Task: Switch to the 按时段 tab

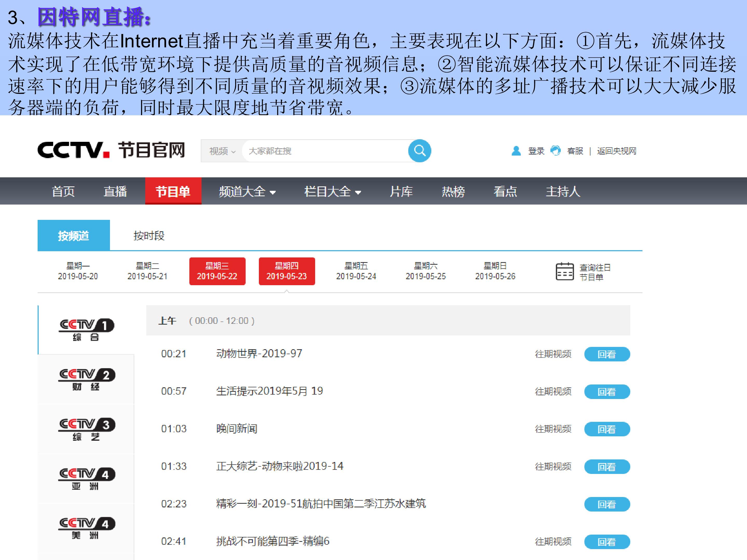Action: (x=149, y=235)
